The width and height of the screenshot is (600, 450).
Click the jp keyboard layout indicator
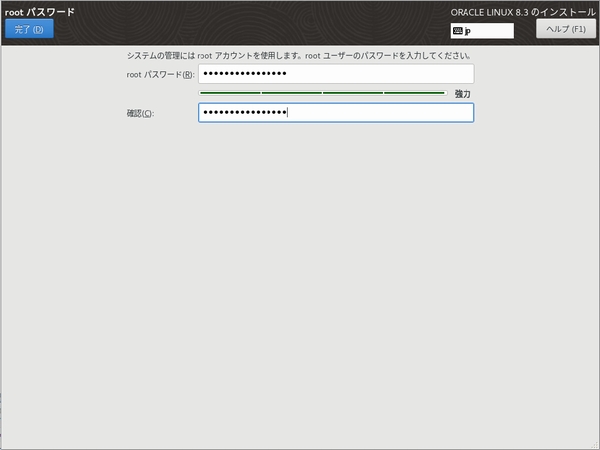[482, 31]
